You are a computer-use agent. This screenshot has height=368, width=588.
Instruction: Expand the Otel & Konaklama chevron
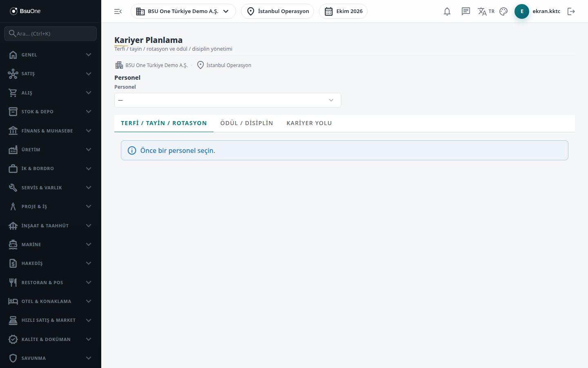coord(89,301)
